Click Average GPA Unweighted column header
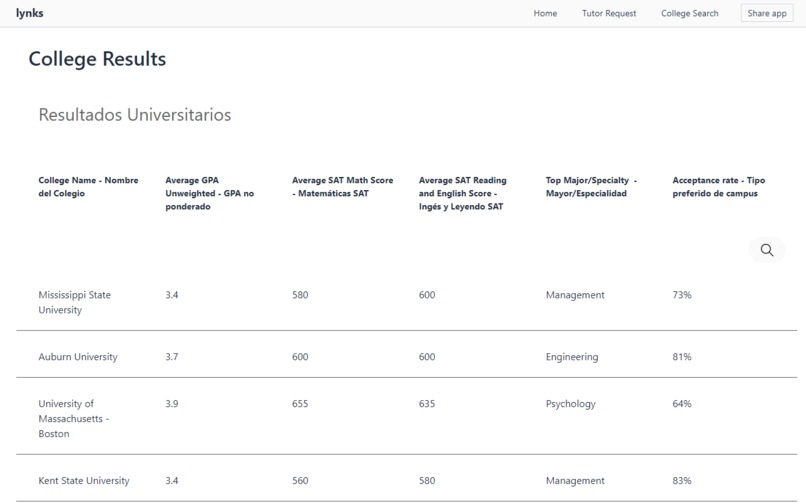This screenshot has width=806, height=504. (209, 193)
